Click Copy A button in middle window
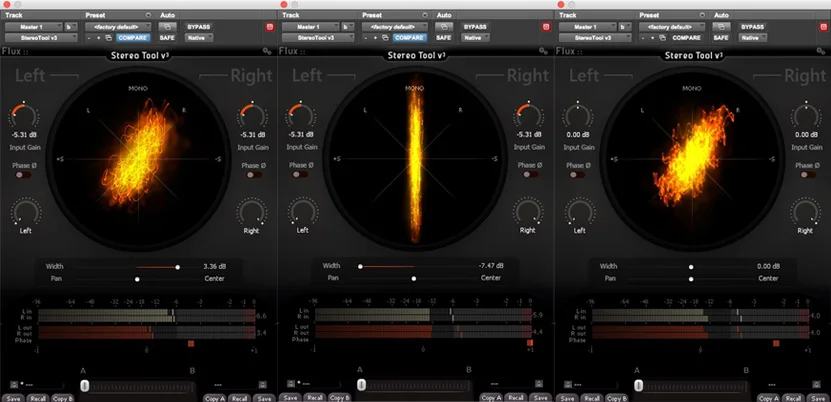831x402 pixels. click(491, 398)
